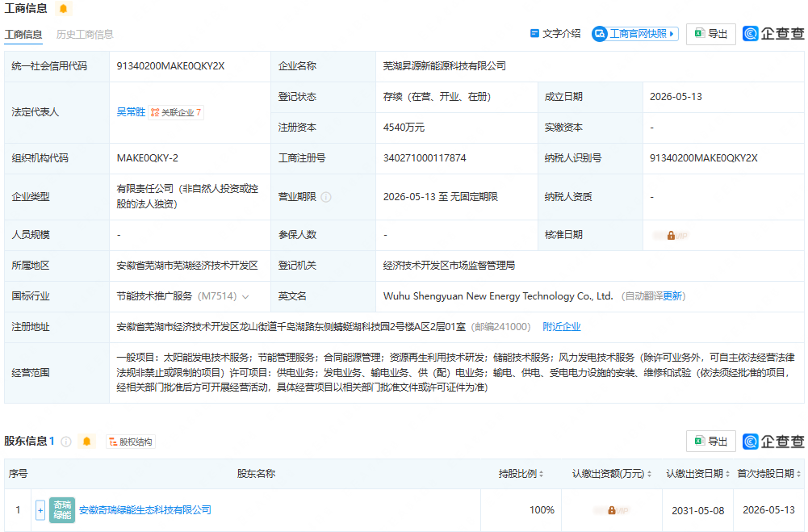This screenshot has width=808, height=532.
Task: Click the 企查查 logo in 工商信息 section
Action: [x=773, y=34]
